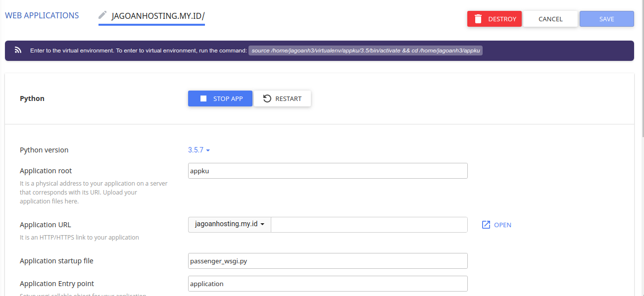The image size is (644, 296).
Task: Go to the Web Applications link
Action: [x=42, y=15]
